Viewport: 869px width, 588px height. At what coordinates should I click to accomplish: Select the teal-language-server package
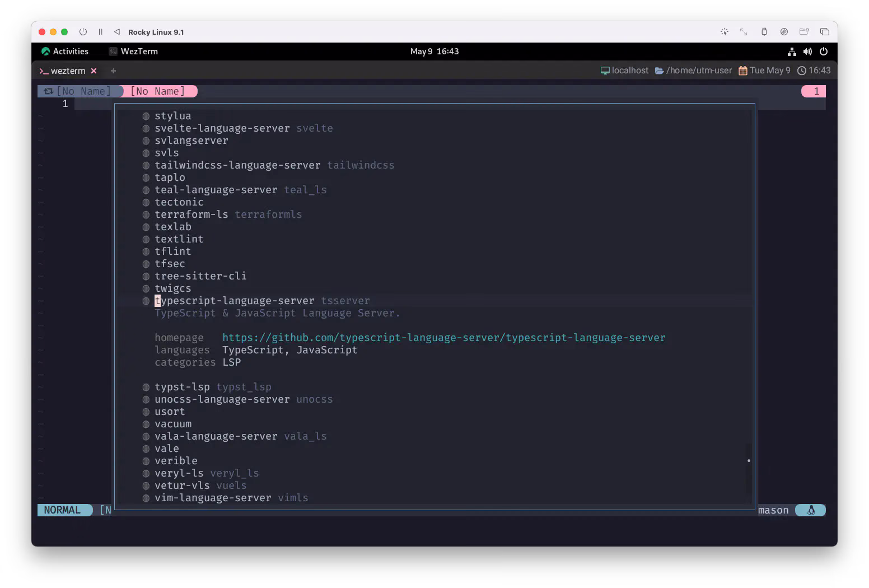(x=216, y=190)
